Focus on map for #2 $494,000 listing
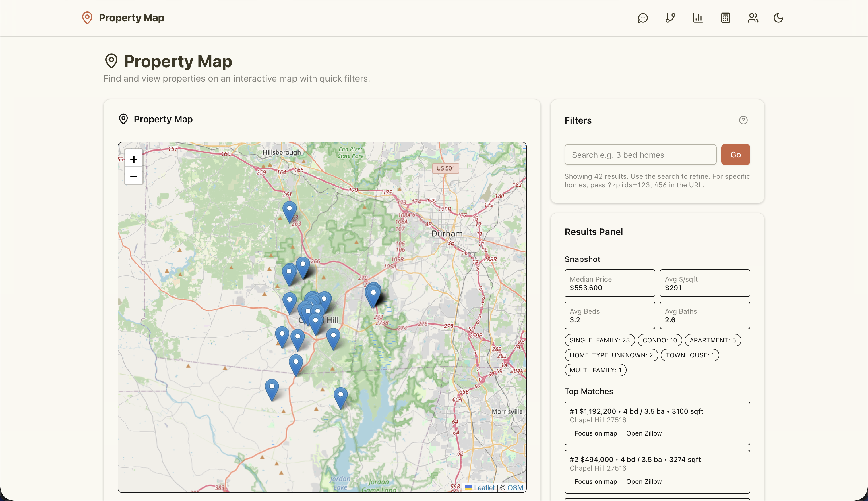The width and height of the screenshot is (868, 501). 595,482
